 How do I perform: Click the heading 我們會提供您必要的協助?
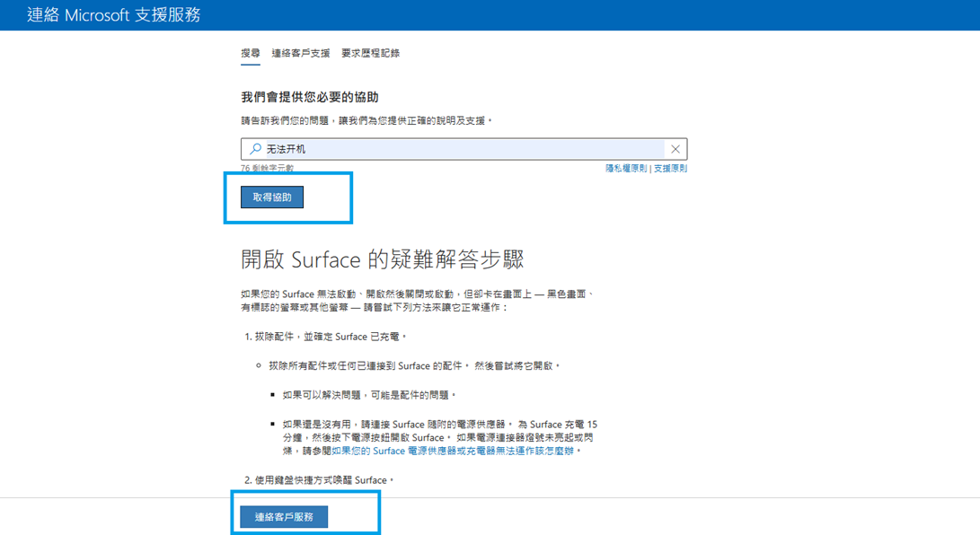point(310,97)
